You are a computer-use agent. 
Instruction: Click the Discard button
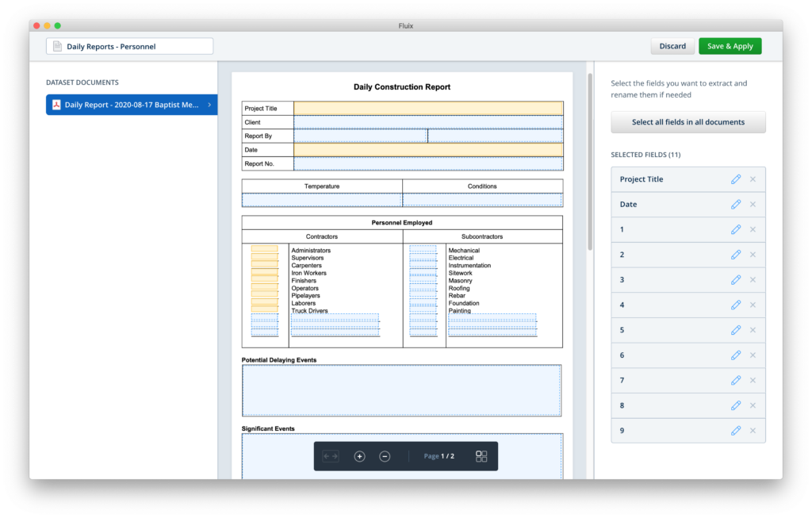click(672, 46)
